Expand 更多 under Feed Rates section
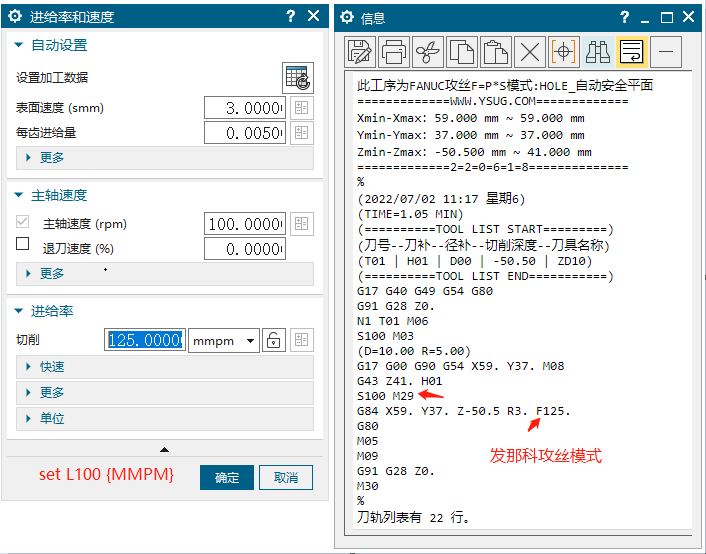 [x=165, y=392]
